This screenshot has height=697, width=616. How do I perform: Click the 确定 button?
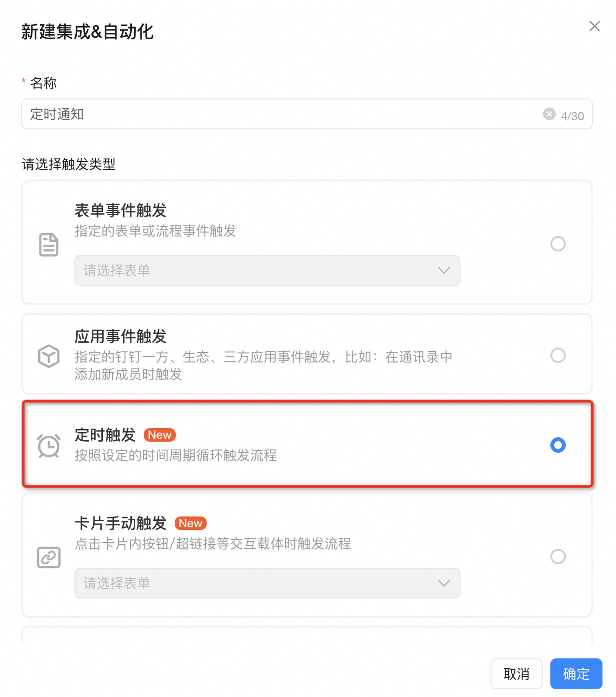pos(576,674)
